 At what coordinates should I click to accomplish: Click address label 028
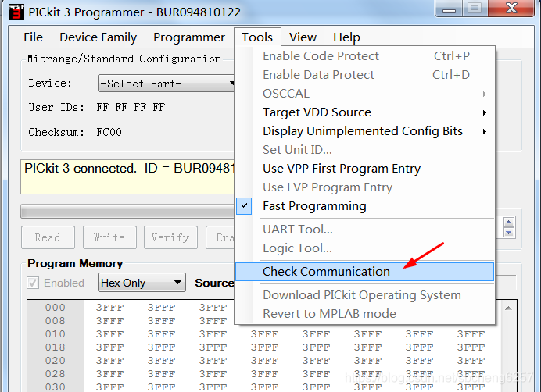pos(56,374)
